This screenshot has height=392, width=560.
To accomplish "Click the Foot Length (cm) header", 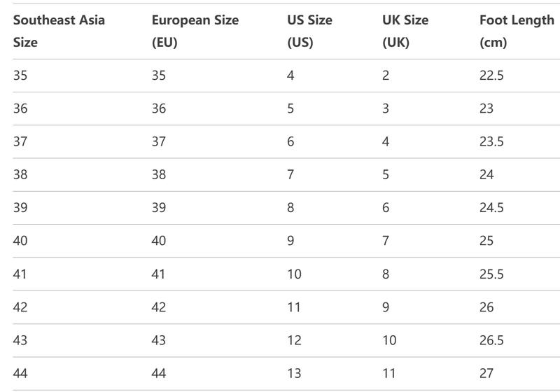I will [517, 31].
